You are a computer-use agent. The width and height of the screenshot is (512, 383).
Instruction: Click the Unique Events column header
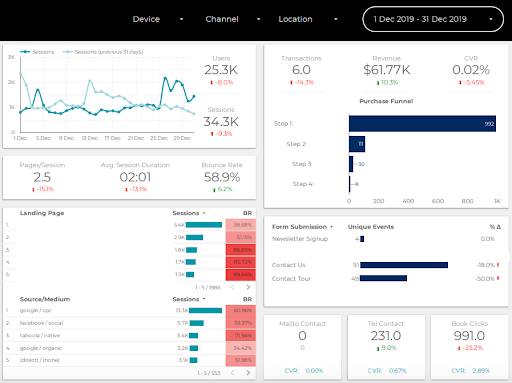(371, 227)
